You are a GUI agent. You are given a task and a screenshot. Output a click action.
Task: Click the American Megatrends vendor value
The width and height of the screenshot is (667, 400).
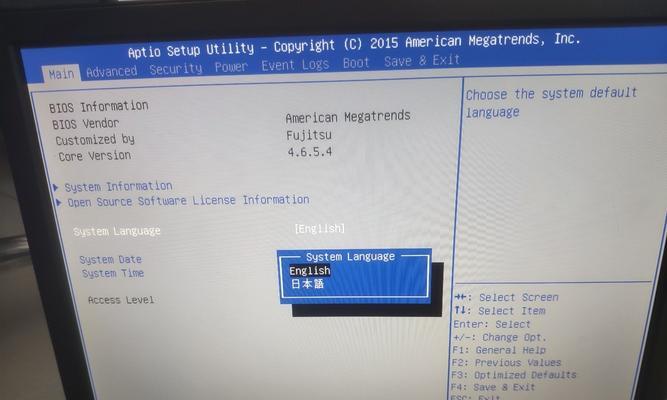pyautogui.click(x=348, y=117)
